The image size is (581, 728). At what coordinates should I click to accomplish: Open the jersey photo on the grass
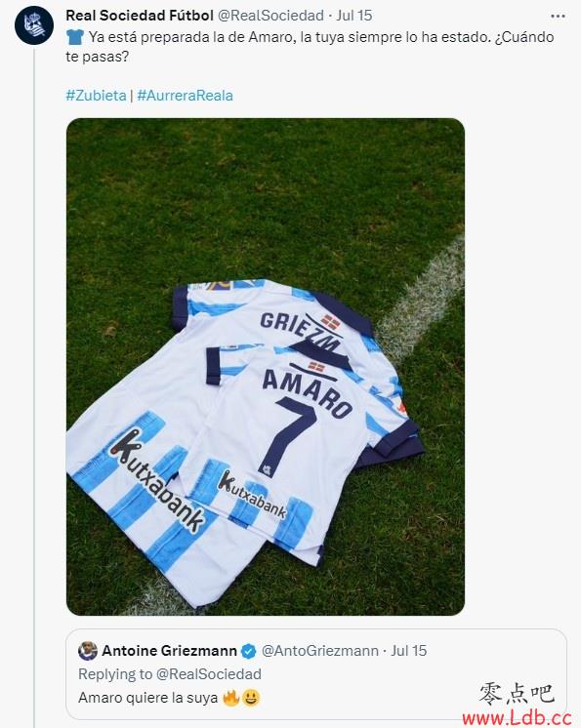[266, 367]
